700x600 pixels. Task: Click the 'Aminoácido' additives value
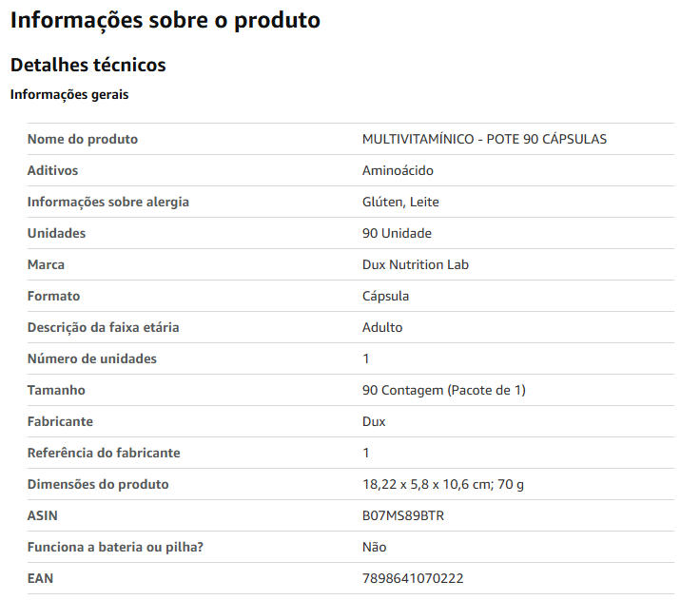398,170
